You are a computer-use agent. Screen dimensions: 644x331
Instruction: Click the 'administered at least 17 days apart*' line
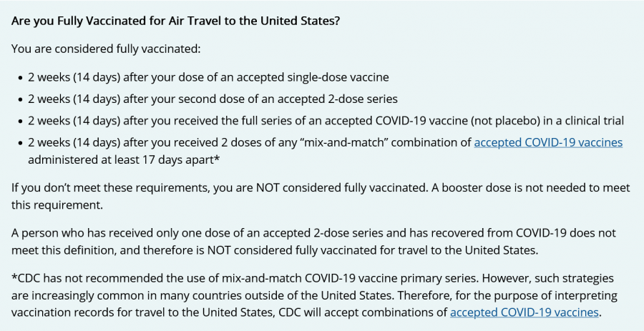click(x=123, y=159)
